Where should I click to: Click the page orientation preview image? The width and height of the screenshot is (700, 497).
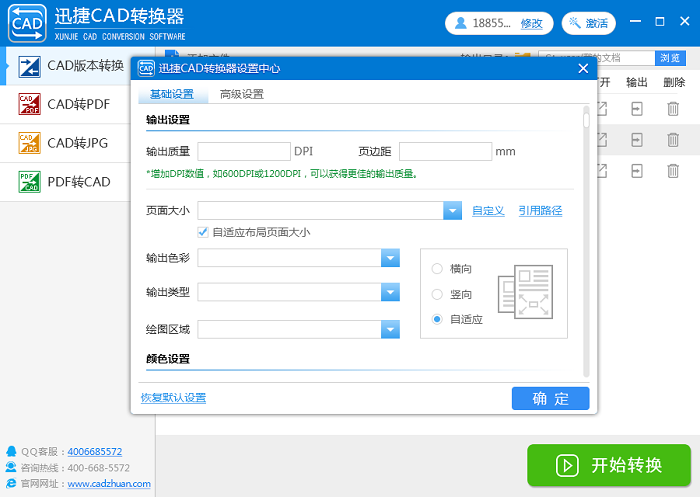525,292
